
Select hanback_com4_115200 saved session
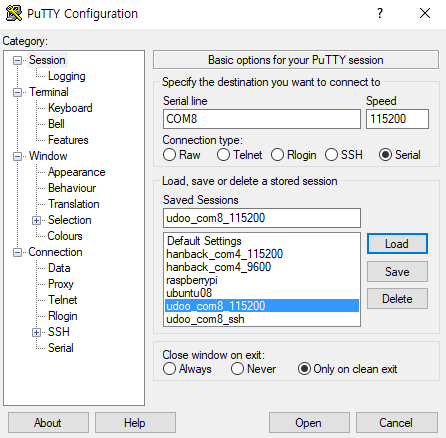tap(262, 254)
